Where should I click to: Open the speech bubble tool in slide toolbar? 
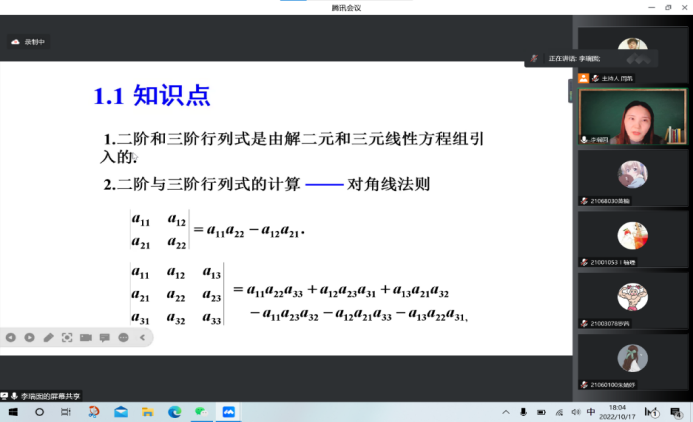tap(105, 338)
